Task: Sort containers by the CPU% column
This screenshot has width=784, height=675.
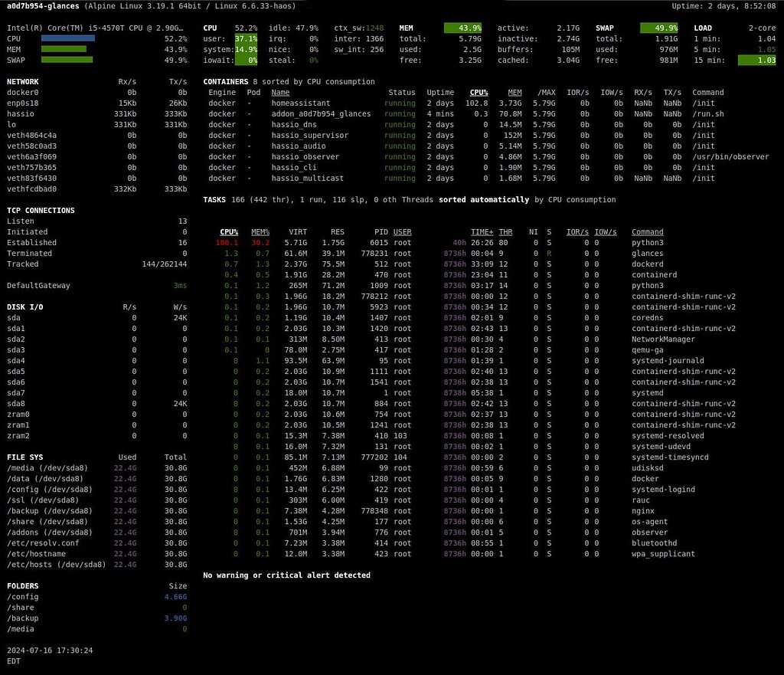Action: tap(479, 92)
